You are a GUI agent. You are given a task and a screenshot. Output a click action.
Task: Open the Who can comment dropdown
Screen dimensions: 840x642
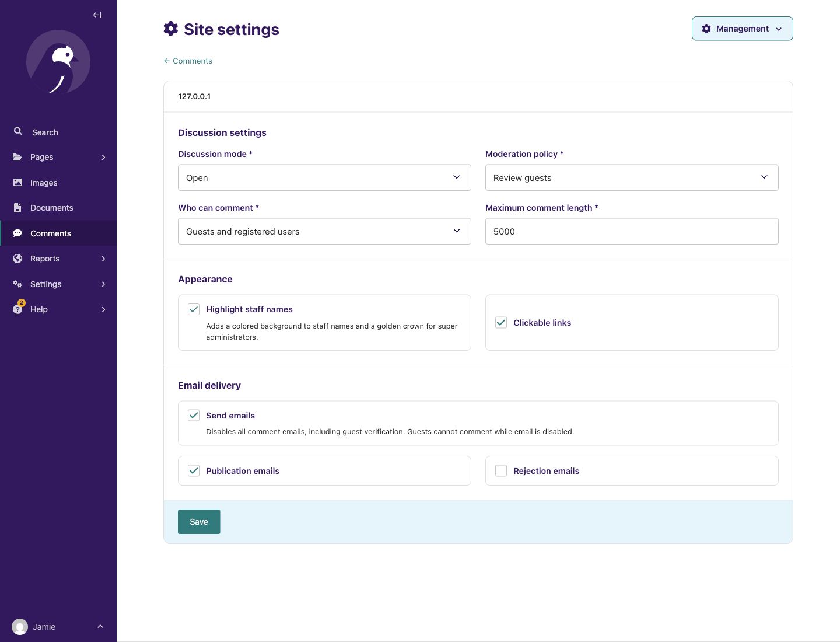click(324, 231)
